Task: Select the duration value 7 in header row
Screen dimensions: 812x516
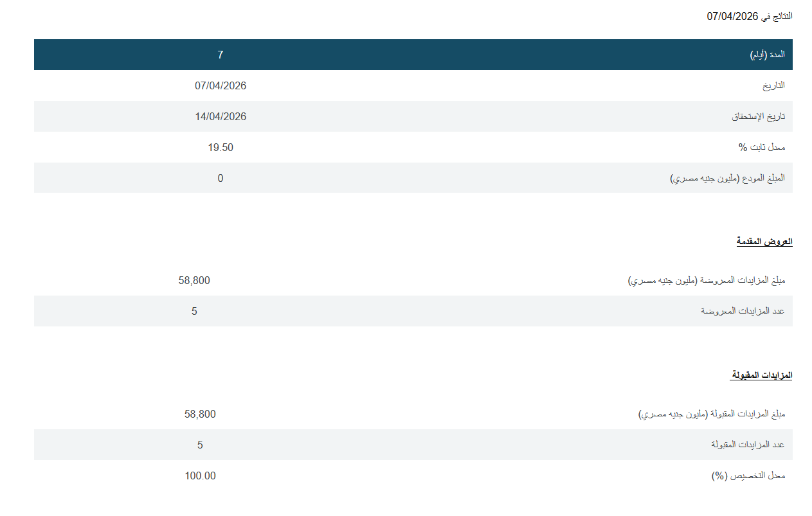Action: coord(220,55)
